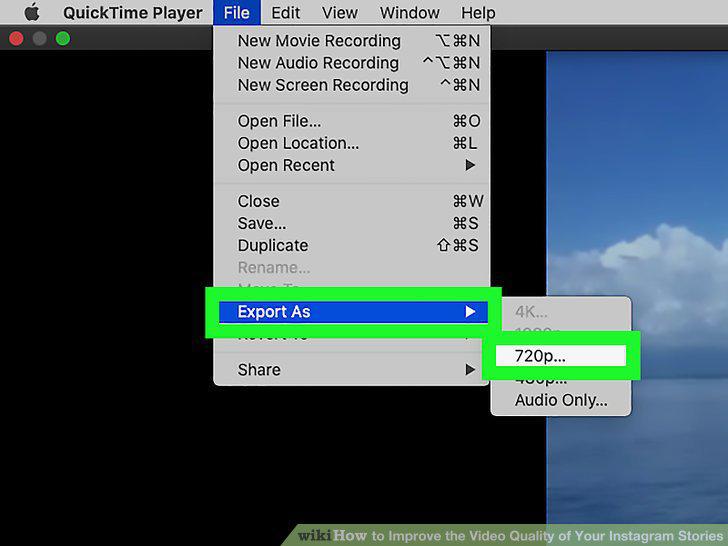728x546 pixels.
Task: Choose New Audio Recording
Action: coord(351,63)
